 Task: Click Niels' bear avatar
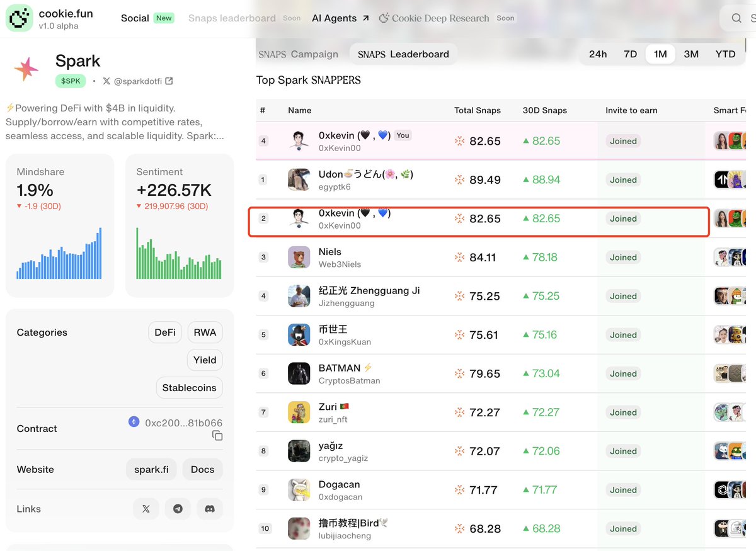[299, 257]
